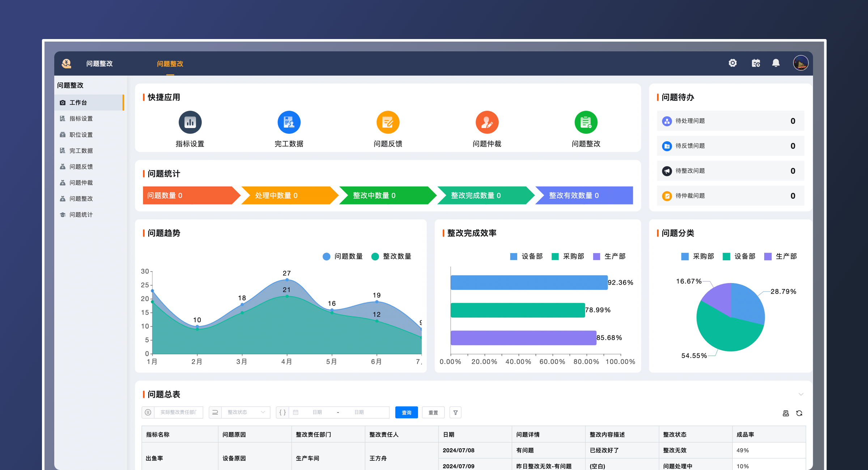
Task: Open the 问题仲裁 quick application icon
Action: [487, 122]
